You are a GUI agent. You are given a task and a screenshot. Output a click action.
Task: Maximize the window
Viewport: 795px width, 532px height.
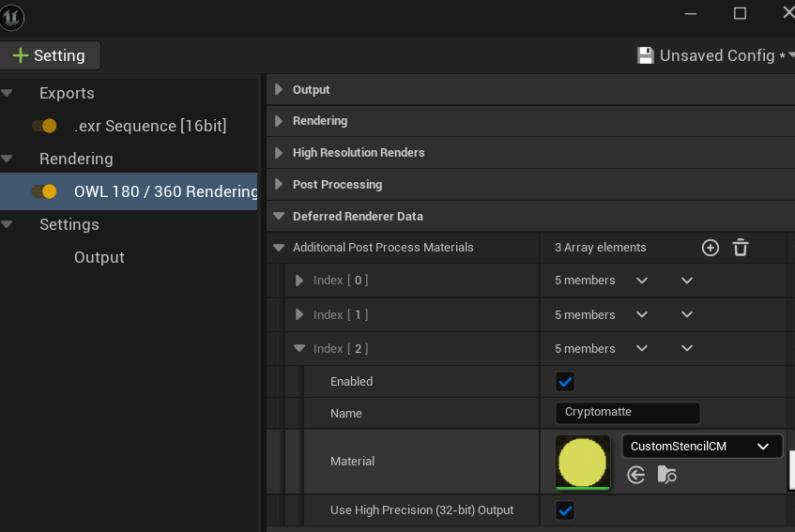tap(740, 13)
